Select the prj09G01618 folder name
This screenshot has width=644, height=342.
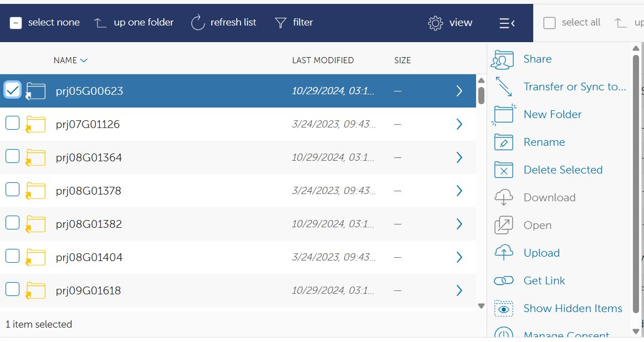point(88,290)
